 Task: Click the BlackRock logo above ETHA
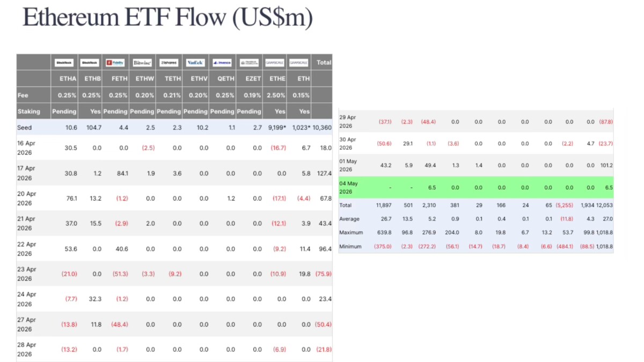[x=64, y=63]
